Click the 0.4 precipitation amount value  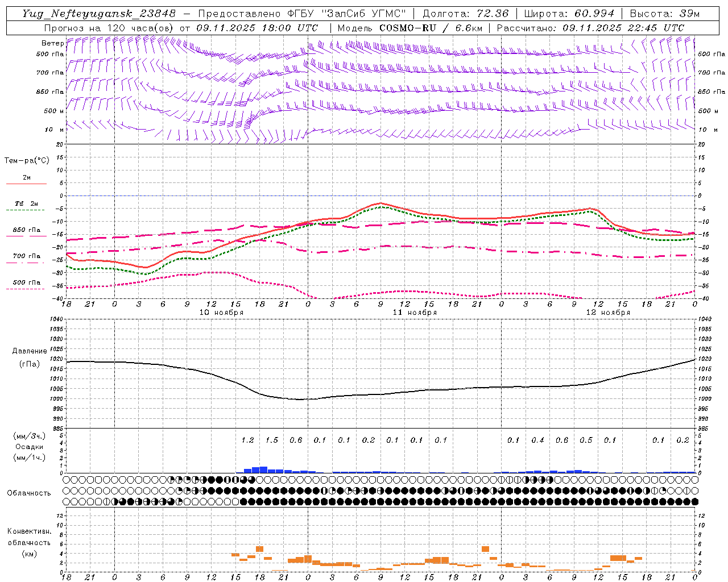tap(537, 440)
